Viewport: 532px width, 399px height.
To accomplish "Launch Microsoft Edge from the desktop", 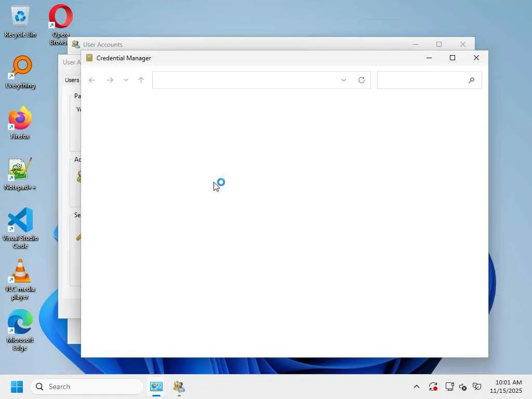I will click(20, 330).
